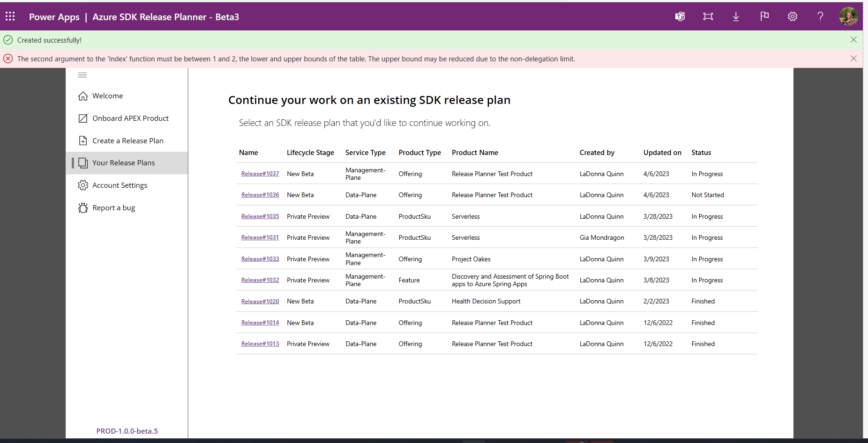Download the Power Apps mobile app
The image size is (868, 443).
pyautogui.click(x=736, y=16)
